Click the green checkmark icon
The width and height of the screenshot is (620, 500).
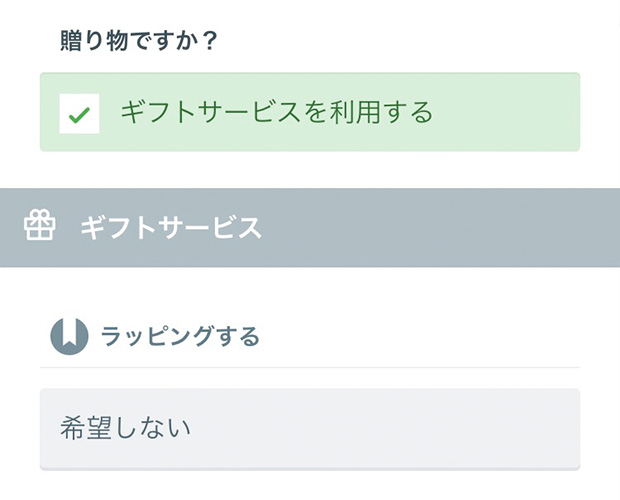[79, 115]
